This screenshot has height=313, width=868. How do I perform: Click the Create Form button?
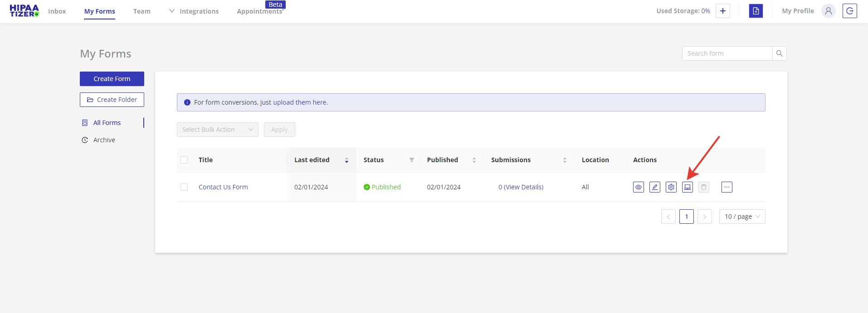112,79
